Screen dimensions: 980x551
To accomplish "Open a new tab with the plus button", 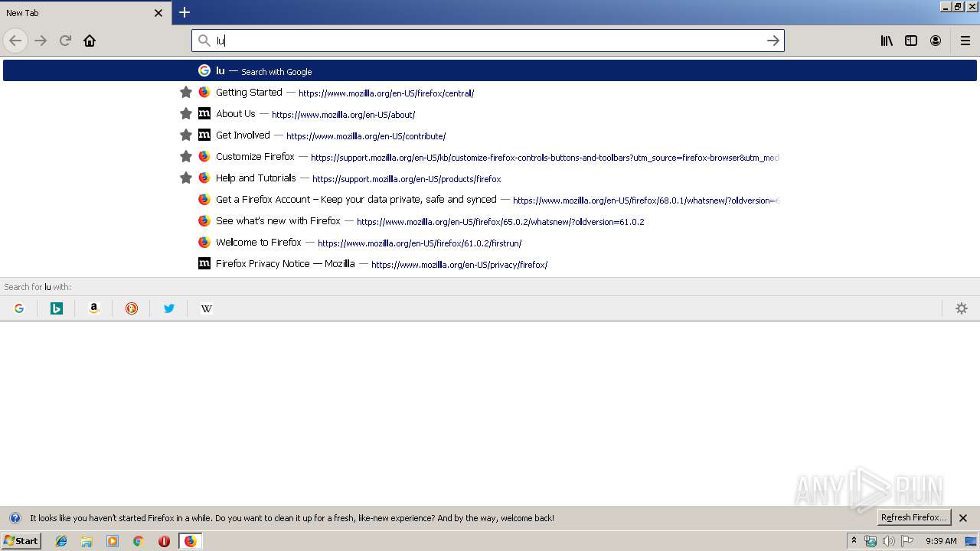I will [185, 12].
